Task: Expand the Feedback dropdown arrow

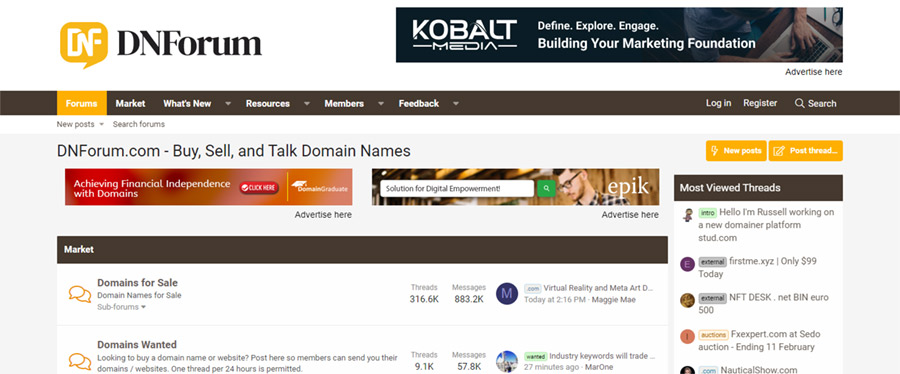Action: [x=456, y=103]
